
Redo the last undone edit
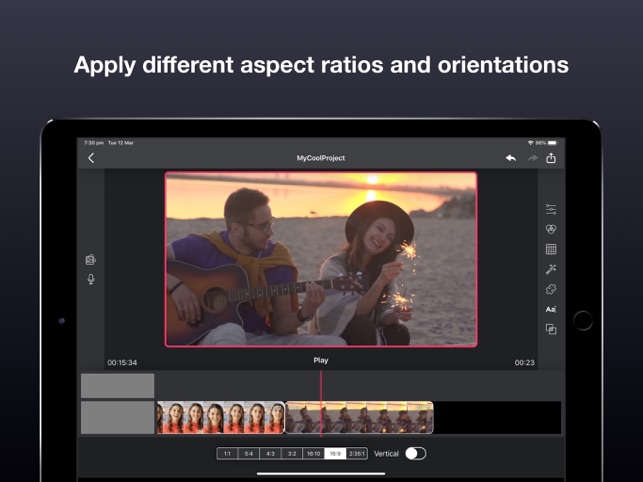532,158
